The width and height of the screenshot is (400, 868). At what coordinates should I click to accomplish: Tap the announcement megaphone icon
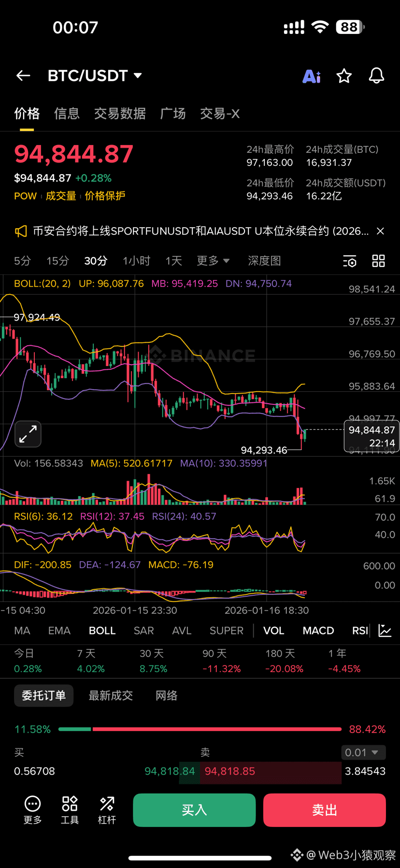21,231
